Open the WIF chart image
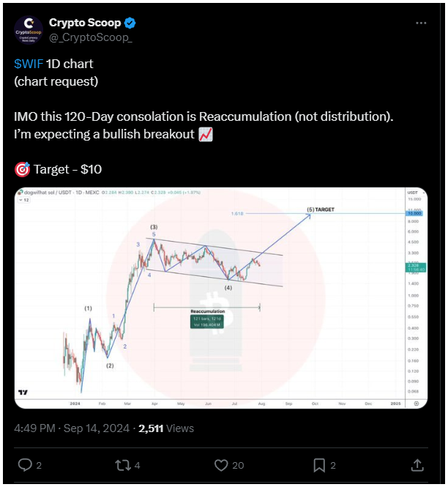The height and width of the screenshot is (487, 448). coord(221,297)
